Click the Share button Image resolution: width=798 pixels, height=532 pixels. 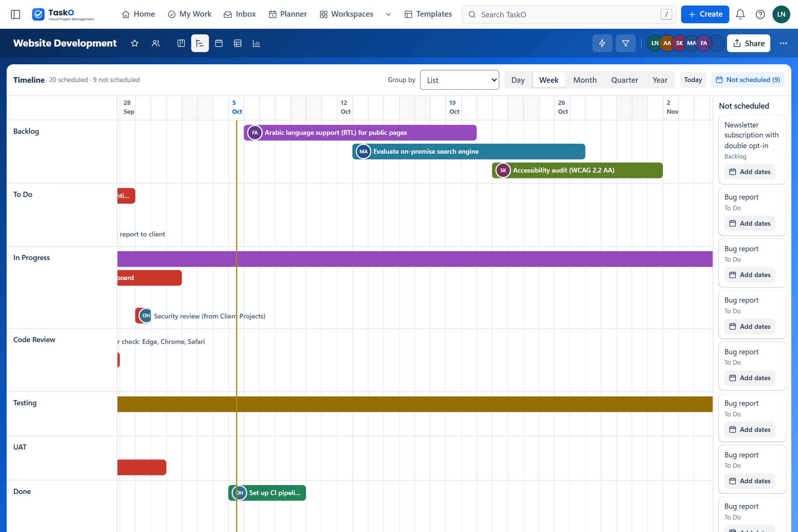point(748,43)
